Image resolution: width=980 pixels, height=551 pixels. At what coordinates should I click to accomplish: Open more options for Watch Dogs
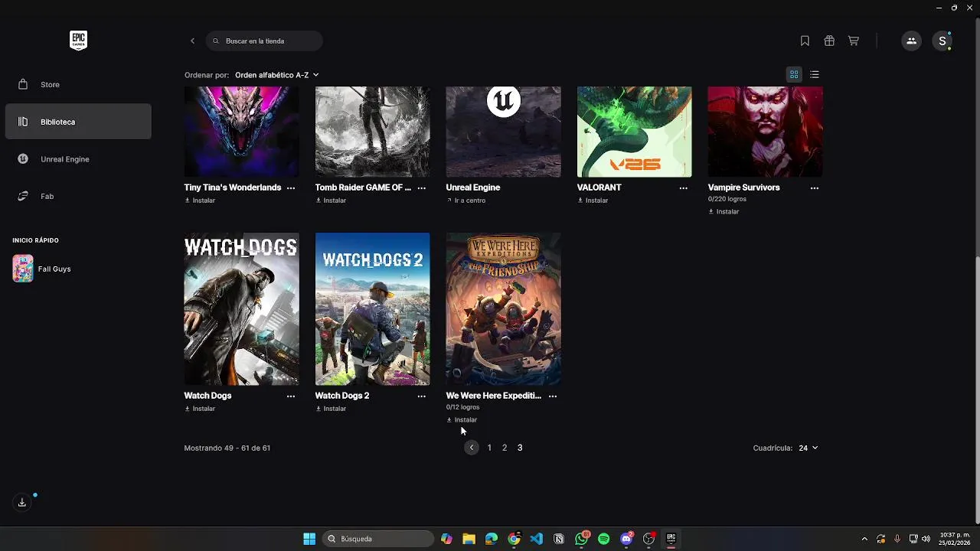[291, 396]
